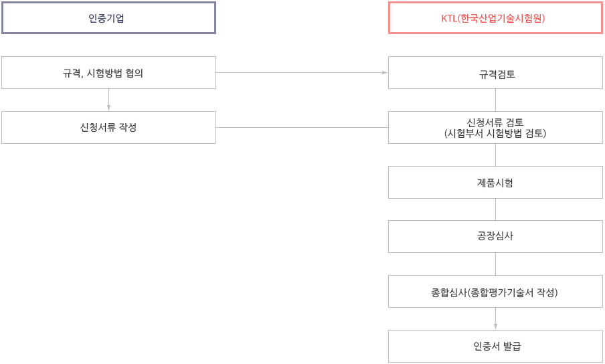
Task: Click the 인증서 발급 final step box
Action: (495, 346)
